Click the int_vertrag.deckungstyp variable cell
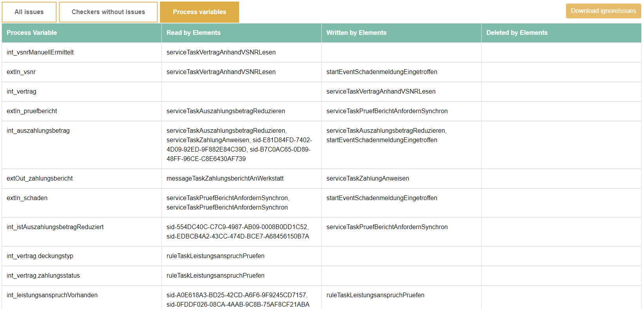Image resolution: width=644 pixels, height=309 pixels. [82, 256]
